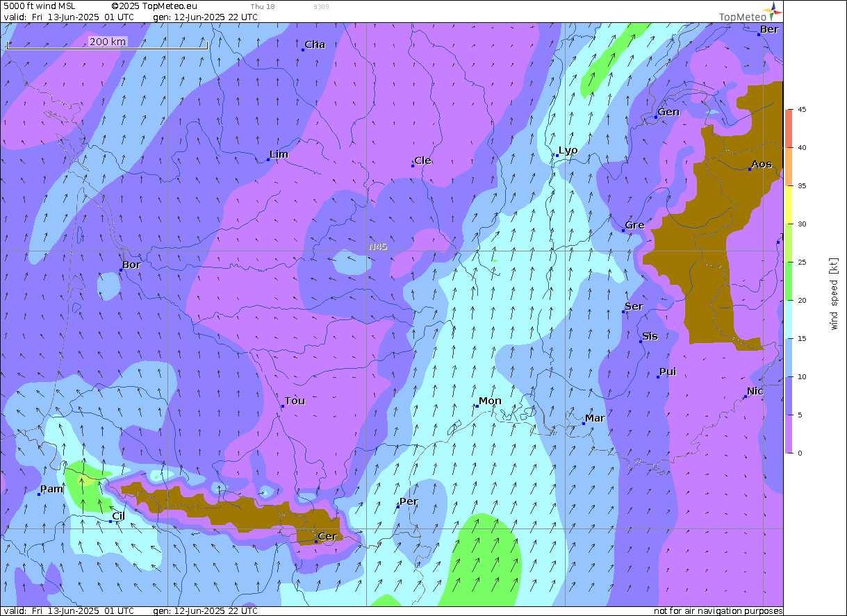Screen dimensions: 847x616
Task: Click the 'Pui' city label
Action: pyautogui.click(x=668, y=372)
